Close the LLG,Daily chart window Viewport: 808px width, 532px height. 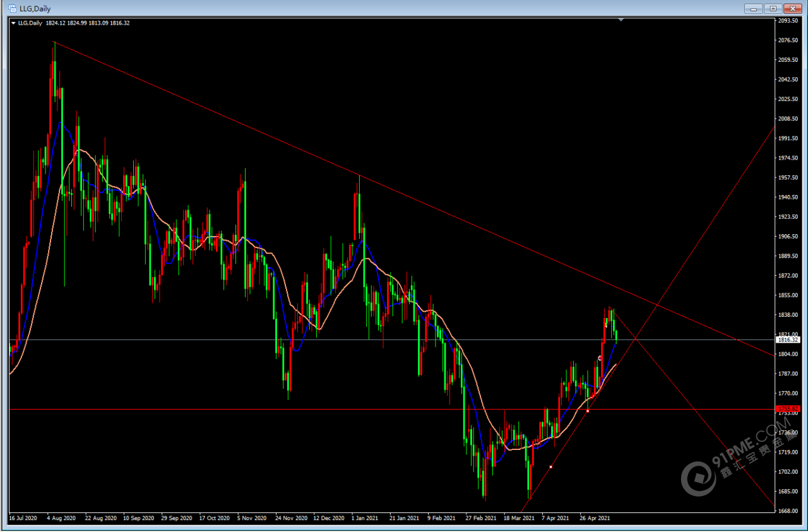[x=792, y=8]
